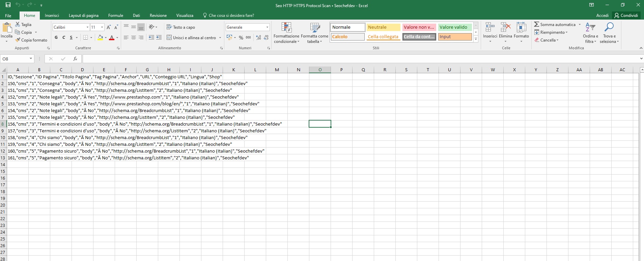
Task: Increase the cell indent
Action: pos(159,37)
